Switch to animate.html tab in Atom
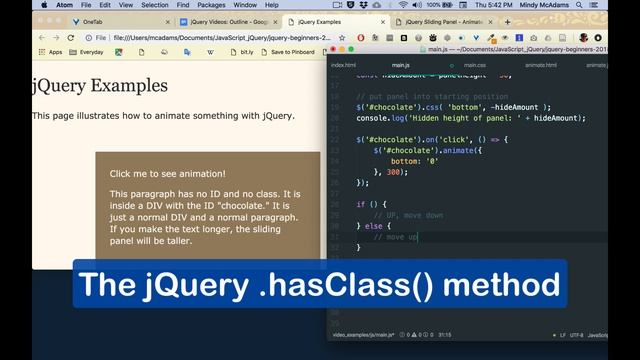 (541, 65)
